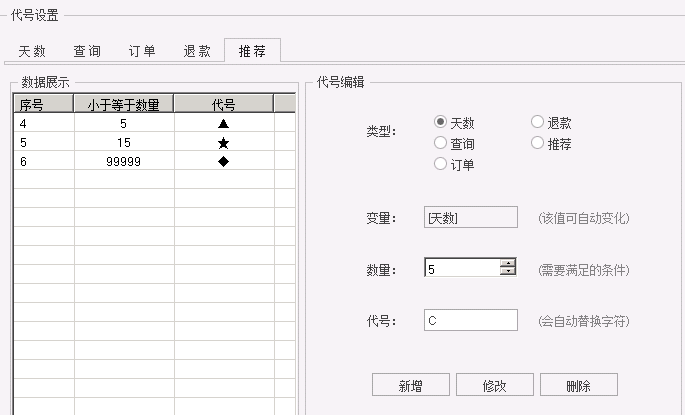685x415 pixels.
Task: Switch to the 天数 tab
Action: coord(32,51)
